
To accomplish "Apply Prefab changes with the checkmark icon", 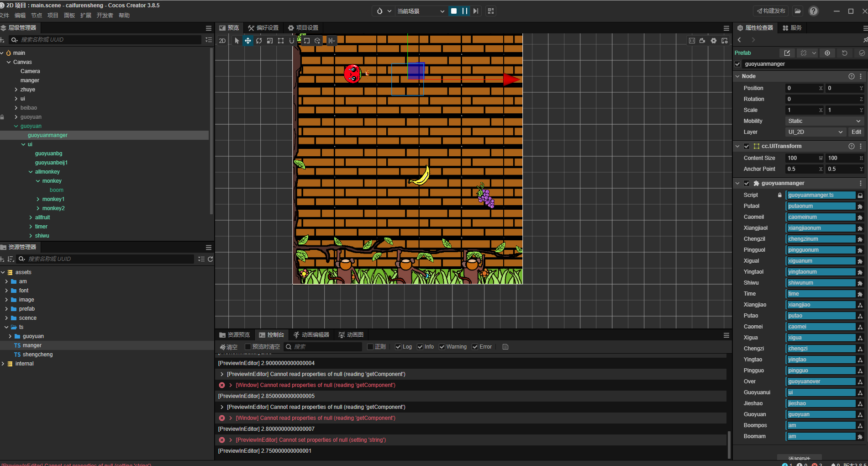I will tap(862, 53).
